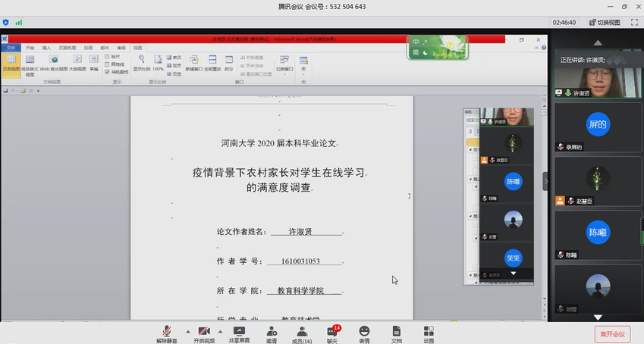644x344 pixels.
Task: Select the 录屏的 participant tile
Action: coord(598,127)
